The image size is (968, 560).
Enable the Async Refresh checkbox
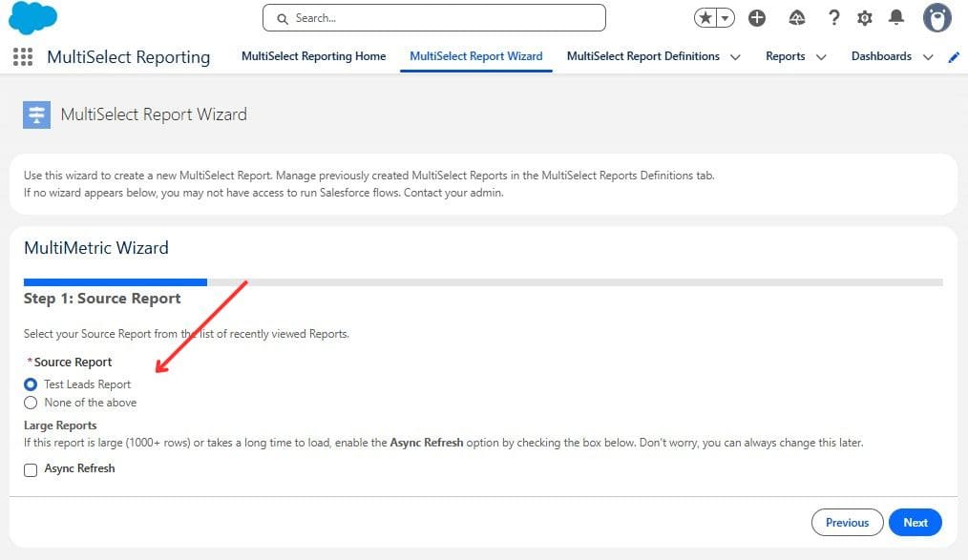[30, 469]
